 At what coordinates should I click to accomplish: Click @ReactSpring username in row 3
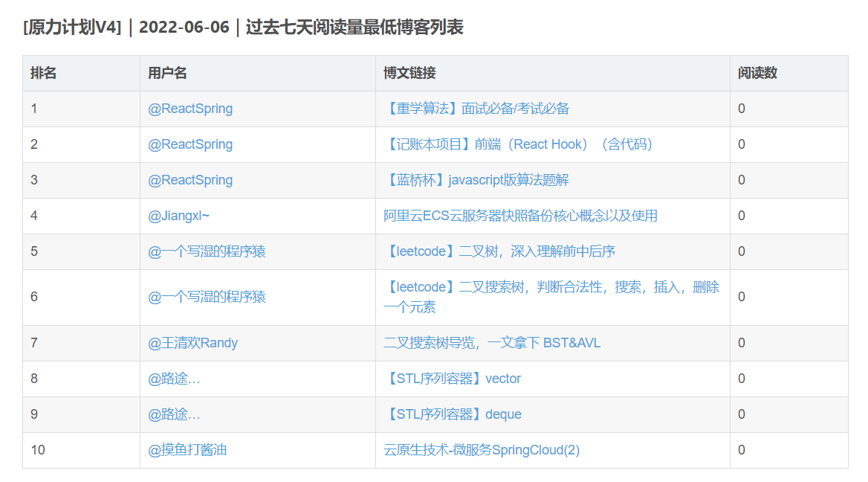pyautogui.click(x=190, y=180)
